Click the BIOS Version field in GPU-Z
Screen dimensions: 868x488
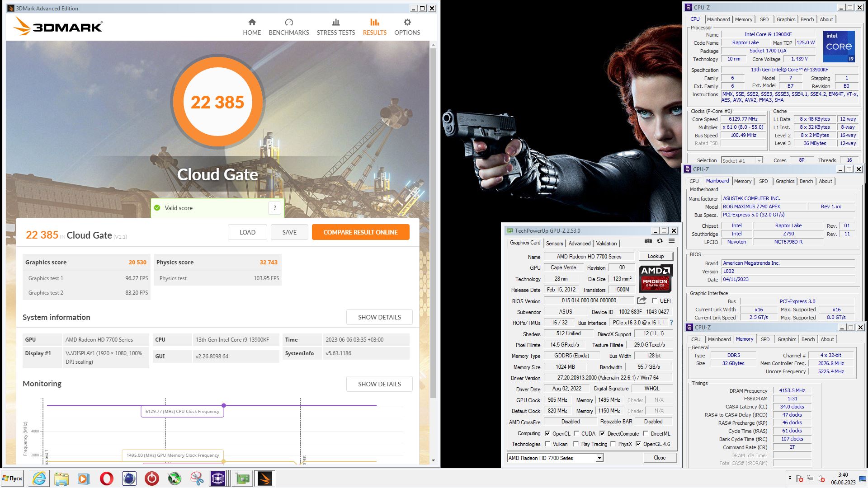(x=589, y=300)
